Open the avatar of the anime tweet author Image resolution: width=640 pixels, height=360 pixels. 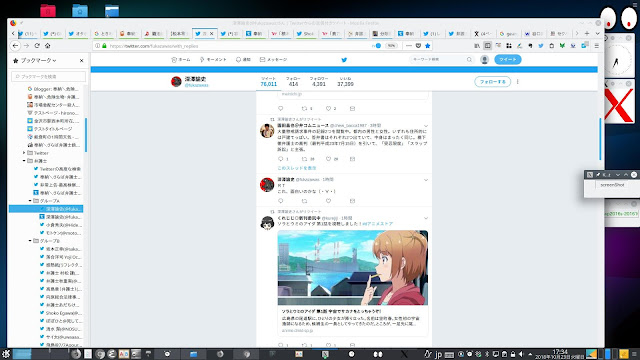coord(267,223)
